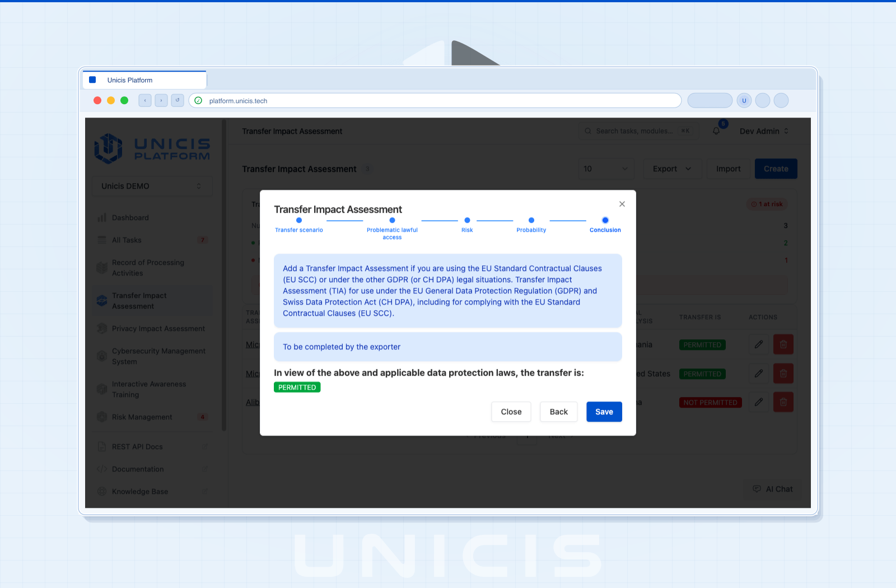Focus the Search tasks, modules field
This screenshot has width=896, height=588.
point(637,131)
